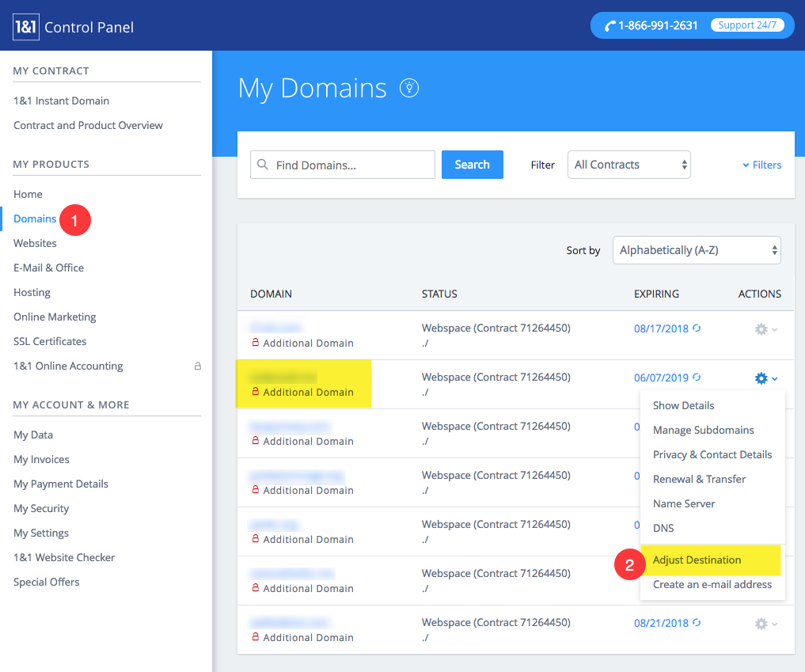Open gear actions for the 08/17/2018 domain
805x672 pixels.
pos(761,329)
